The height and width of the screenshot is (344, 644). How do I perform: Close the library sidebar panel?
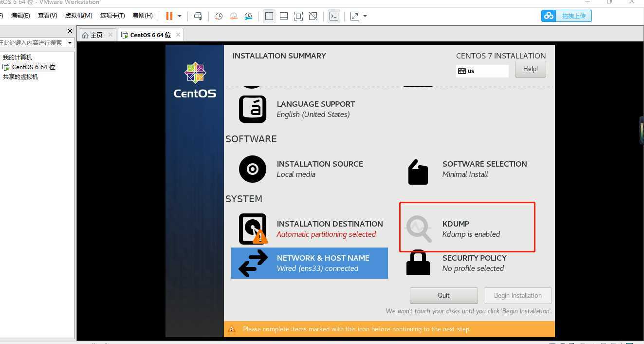click(70, 31)
